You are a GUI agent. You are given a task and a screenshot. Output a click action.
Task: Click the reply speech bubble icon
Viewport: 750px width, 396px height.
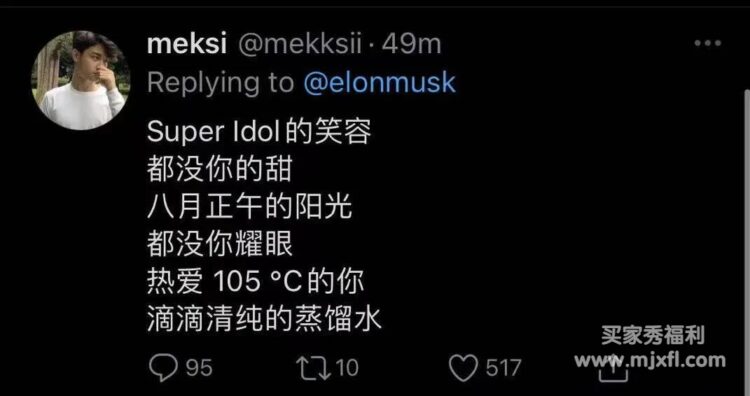[x=163, y=368]
